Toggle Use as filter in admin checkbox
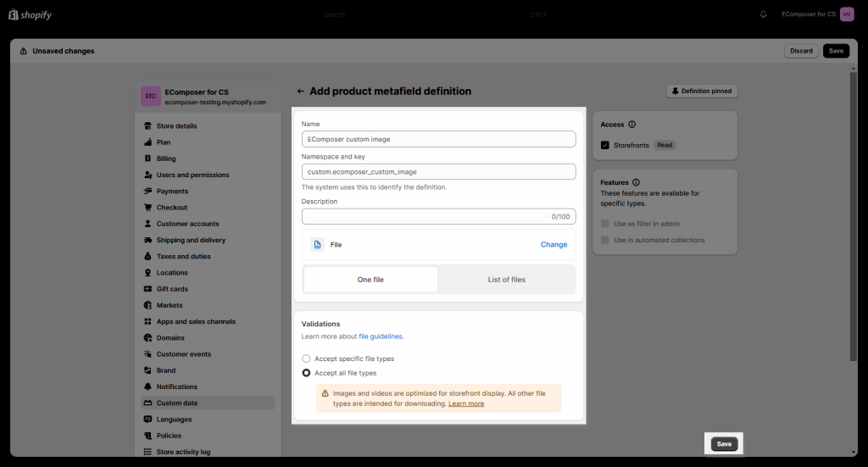The height and width of the screenshot is (467, 868). [x=605, y=224]
